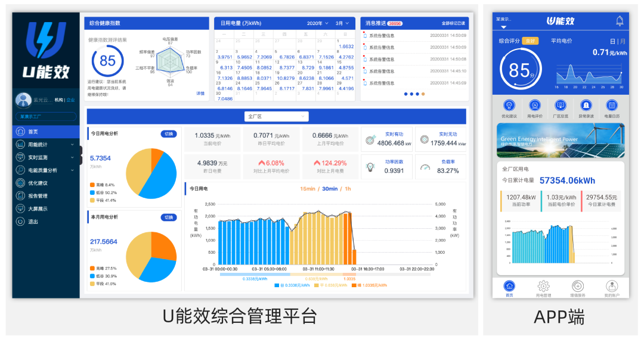644x339 pixels.
Task: Click the 报告管理 document sidebar icon
Action: [x=20, y=196]
